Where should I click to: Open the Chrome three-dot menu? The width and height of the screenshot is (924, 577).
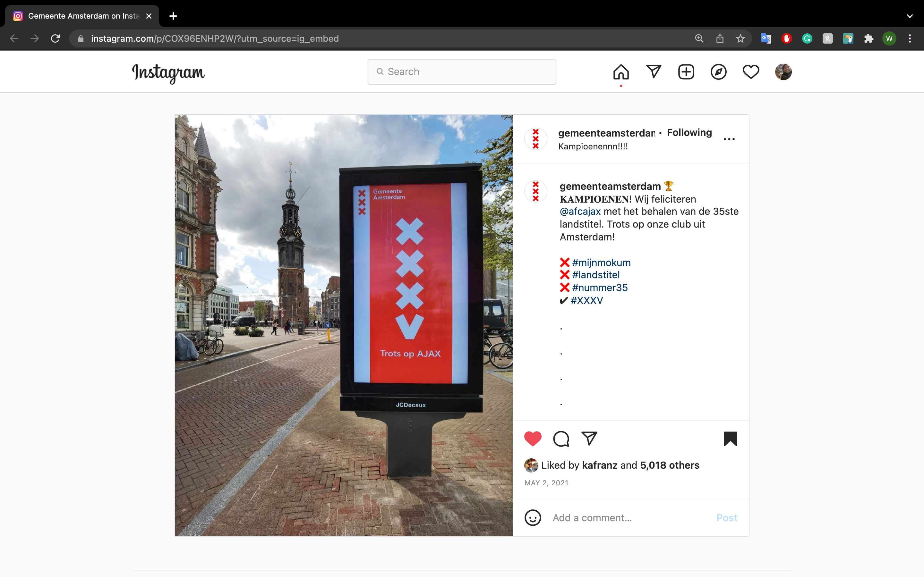click(x=910, y=38)
